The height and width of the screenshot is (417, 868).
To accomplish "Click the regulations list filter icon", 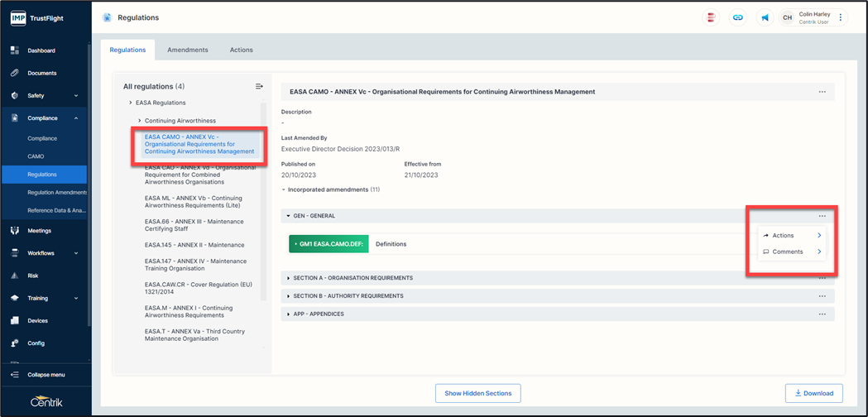I will [259, 86].
